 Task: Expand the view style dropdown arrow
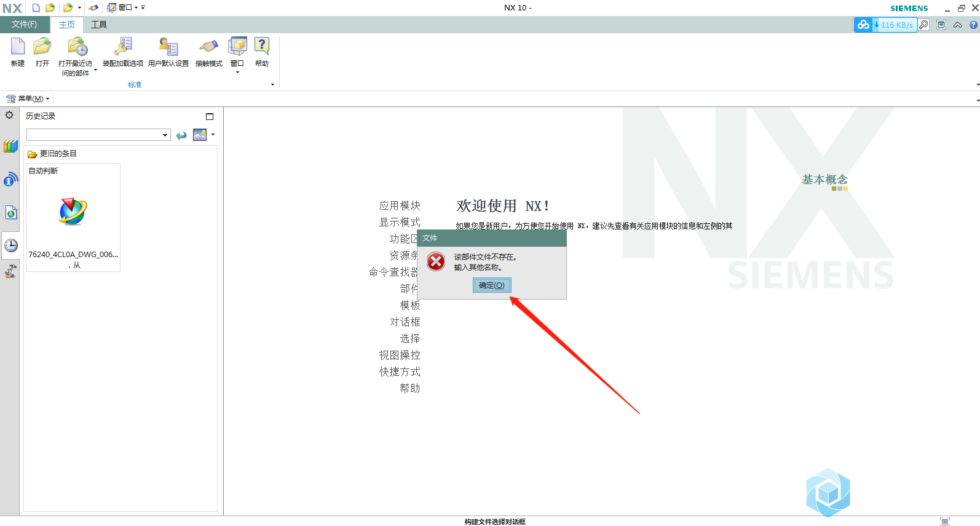[x=213, y=134]
